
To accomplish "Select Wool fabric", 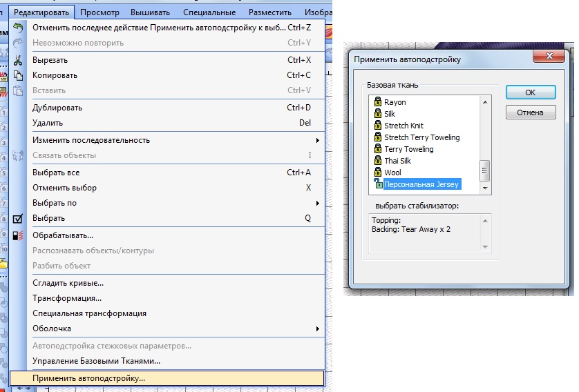I will 392,173.
